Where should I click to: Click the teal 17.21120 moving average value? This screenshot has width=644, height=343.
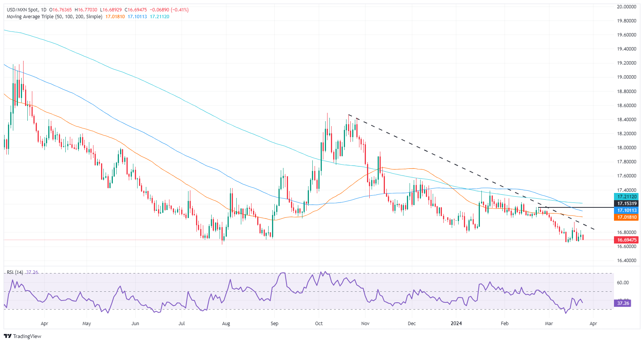160,17
